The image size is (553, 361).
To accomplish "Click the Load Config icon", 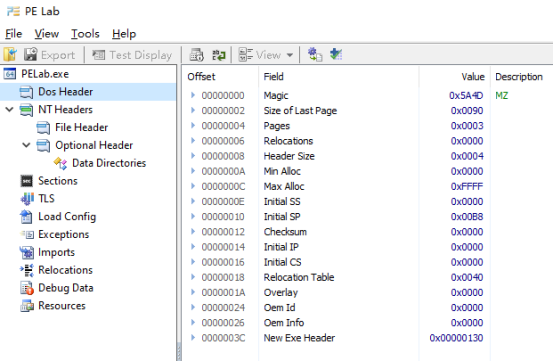I will click(26, 216).
